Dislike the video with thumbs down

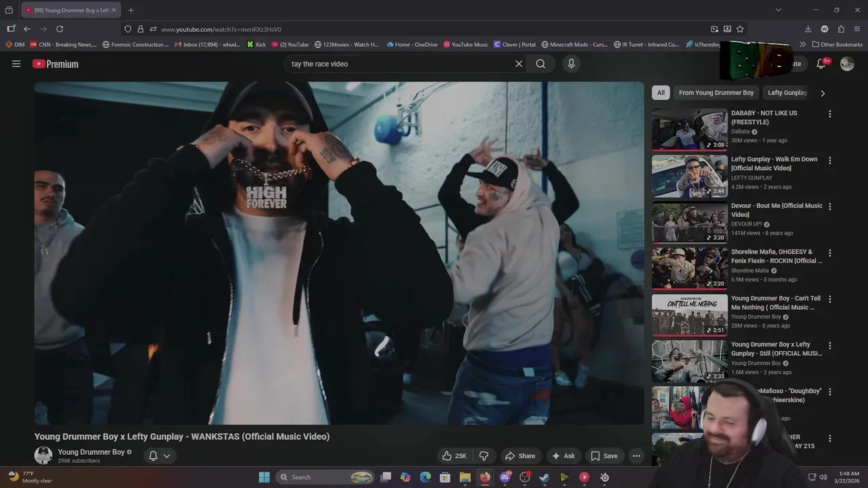pos(484,456)
